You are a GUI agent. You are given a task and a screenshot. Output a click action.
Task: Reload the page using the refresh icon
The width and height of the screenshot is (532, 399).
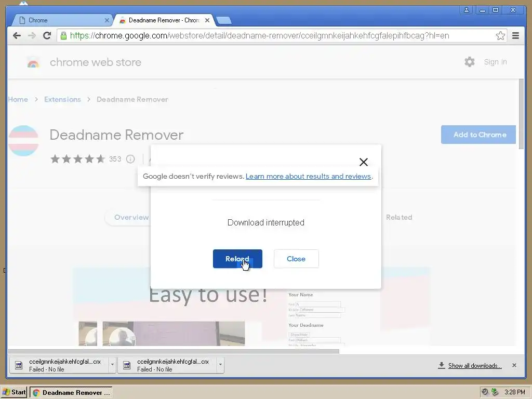point(47,36)
